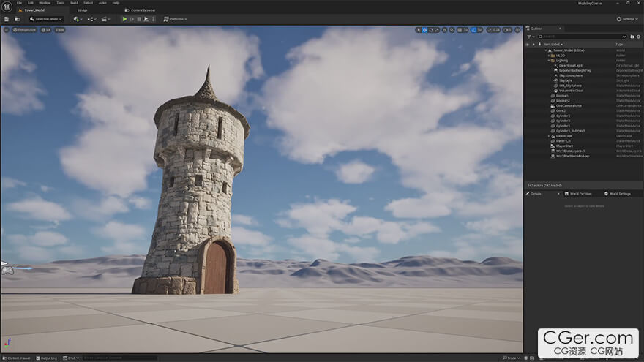Open the File menu
644x362 pixels.
(19, 3)
